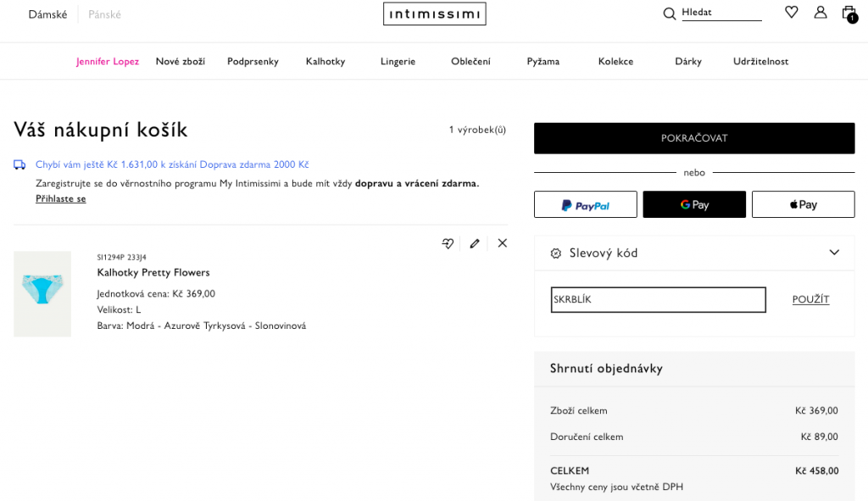Apply discount code with POUŽÍT
Image resolution: width=868 pixels, height=501 pixels.
pyautogui.click(x=810, y=299)
